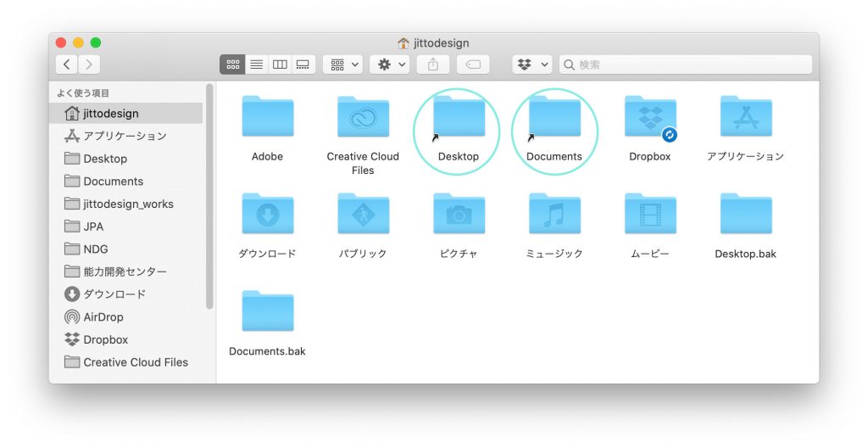Select the ムービー folder
The height and width of the screenshot is (448, 868).
(650, 214)
